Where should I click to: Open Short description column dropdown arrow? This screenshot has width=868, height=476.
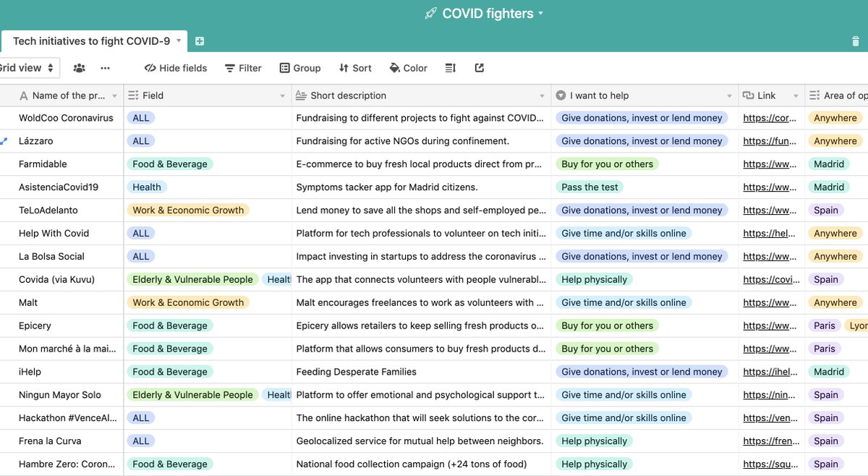[x=542, y=95]
